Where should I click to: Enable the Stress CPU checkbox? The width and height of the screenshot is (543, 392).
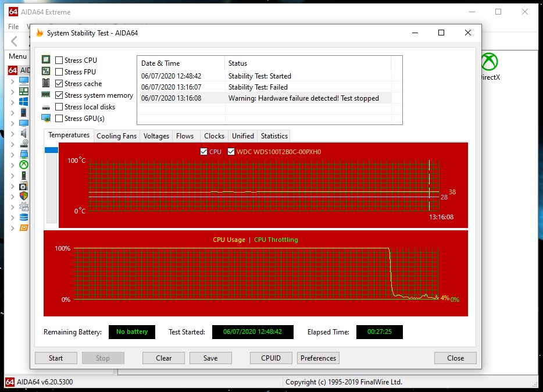[59, 60]
